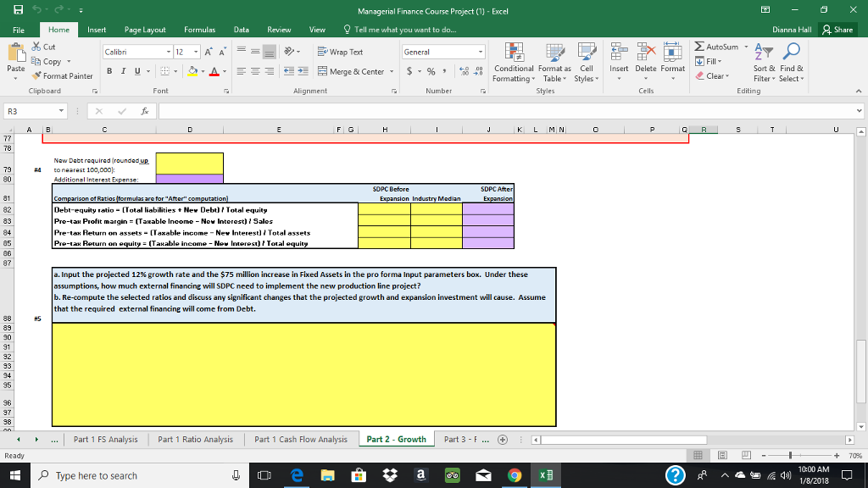Click the formula bar input
Viewport: 868px width, 488px height.
click(x=507, y=111)
